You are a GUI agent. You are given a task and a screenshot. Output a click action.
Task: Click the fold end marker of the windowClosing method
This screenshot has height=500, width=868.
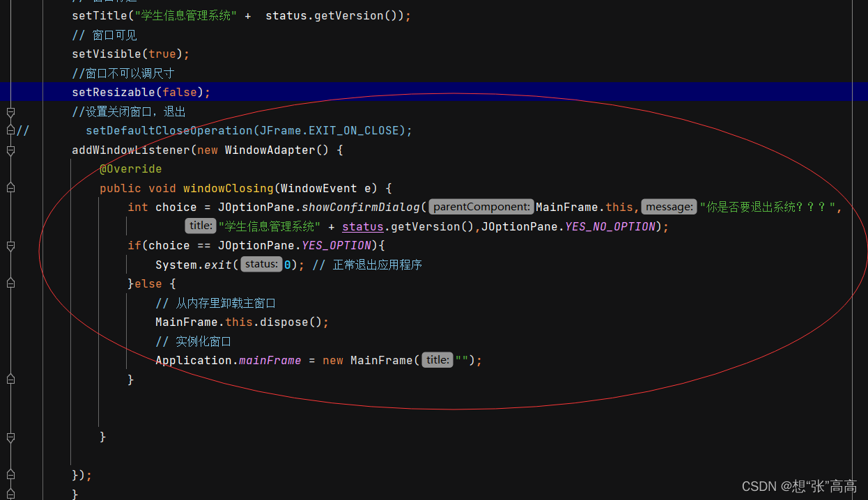[x=10, y=437]
